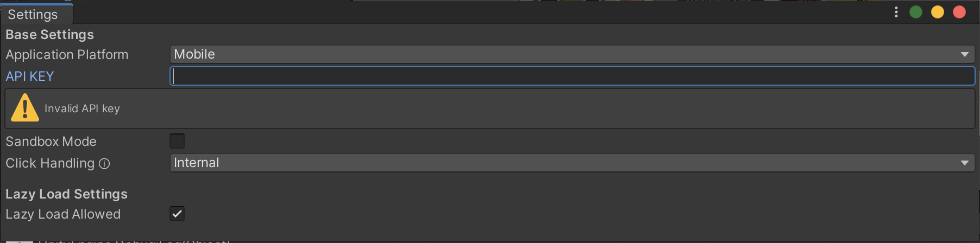Open the Application Platform dropdown

click(x=573, y=54)
